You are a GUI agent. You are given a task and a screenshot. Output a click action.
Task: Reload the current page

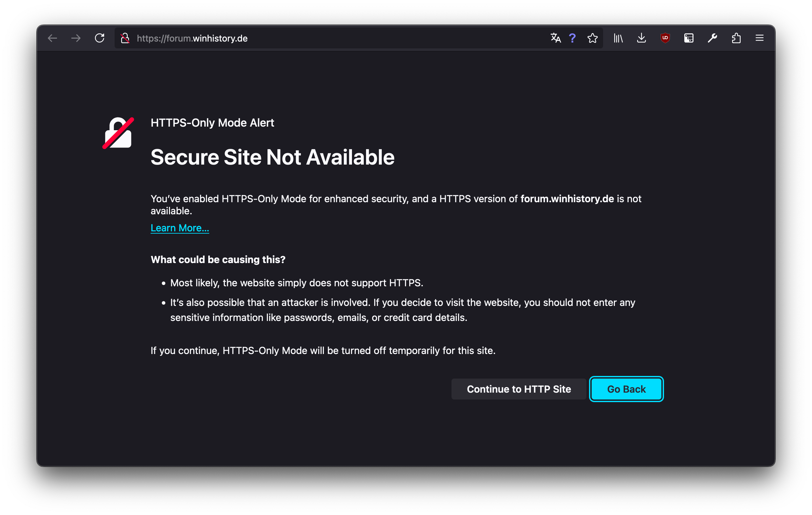click(x=100, y=38)
